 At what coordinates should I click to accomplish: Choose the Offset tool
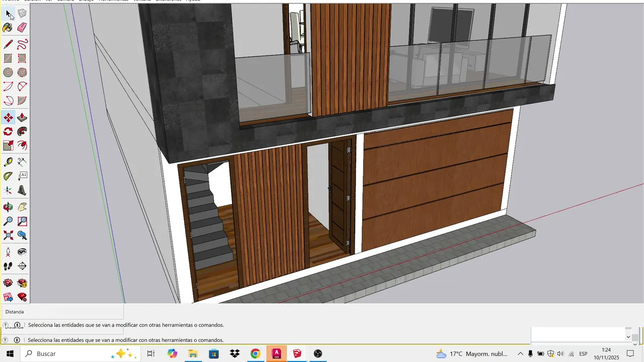(x=22, y=146)
